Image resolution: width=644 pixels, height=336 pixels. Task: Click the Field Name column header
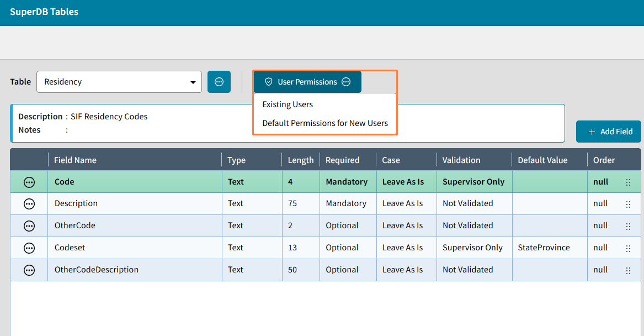tap(75, 160)
